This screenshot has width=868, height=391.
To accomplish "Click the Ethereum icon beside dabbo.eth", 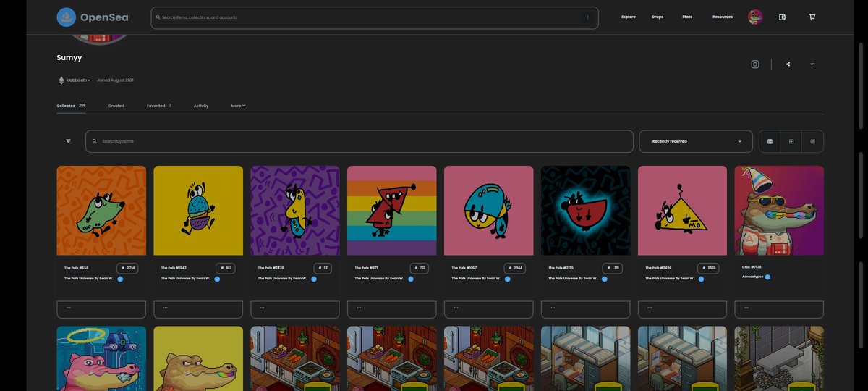I will coord(61,80).
